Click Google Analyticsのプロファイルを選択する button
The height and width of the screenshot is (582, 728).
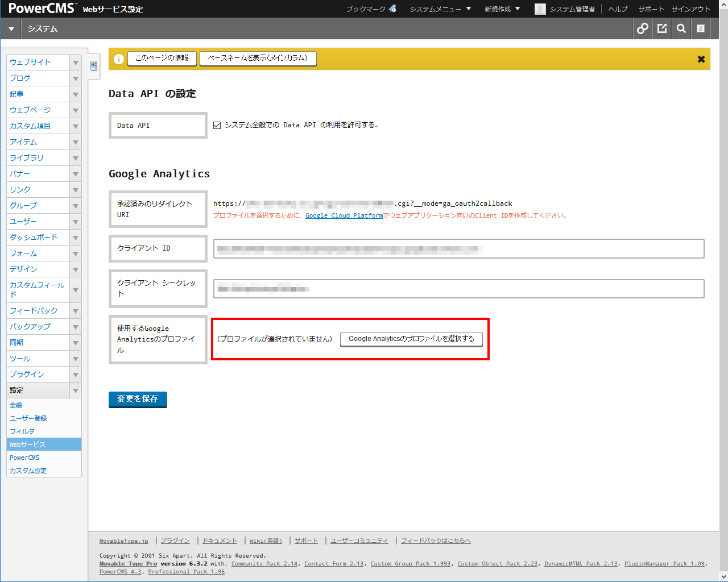pyautogui.click(x=411, y=339)
